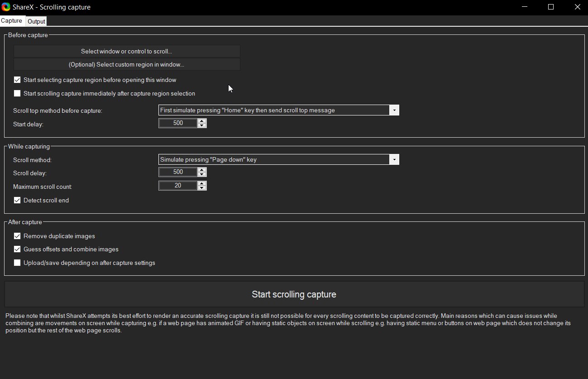Decrease Start delay using down arrow

[x=202, y=125]
